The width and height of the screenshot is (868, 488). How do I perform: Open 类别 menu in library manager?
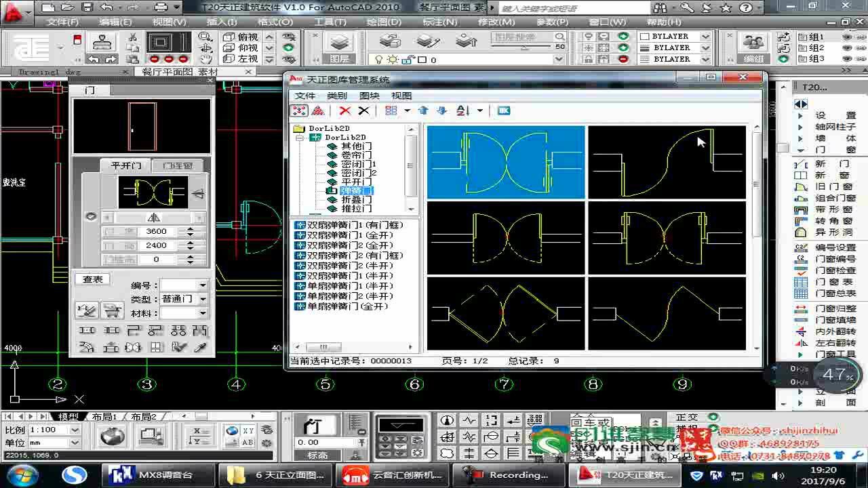click(x=337, y=96)
